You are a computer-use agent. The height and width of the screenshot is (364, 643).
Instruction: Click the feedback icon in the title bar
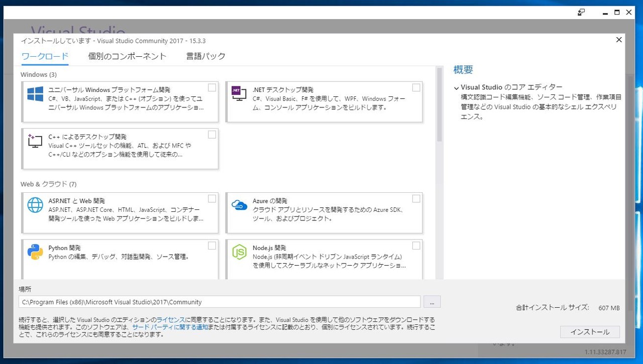581,13
